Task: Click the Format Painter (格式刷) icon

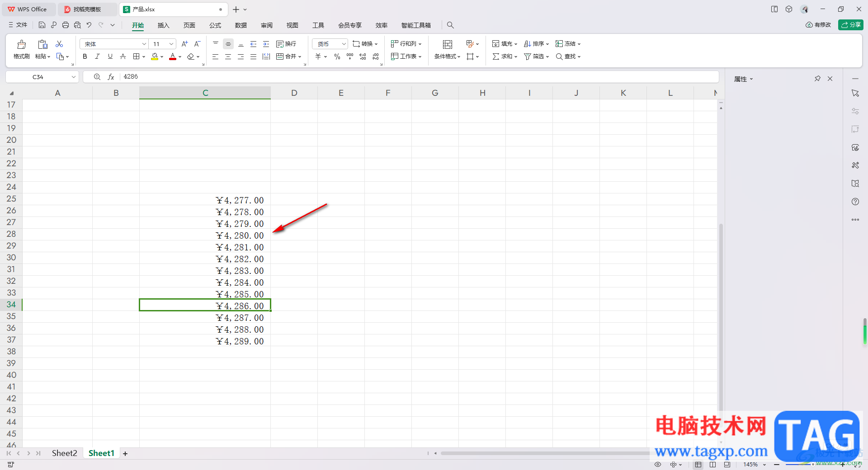Action: [x=21, y=44]
